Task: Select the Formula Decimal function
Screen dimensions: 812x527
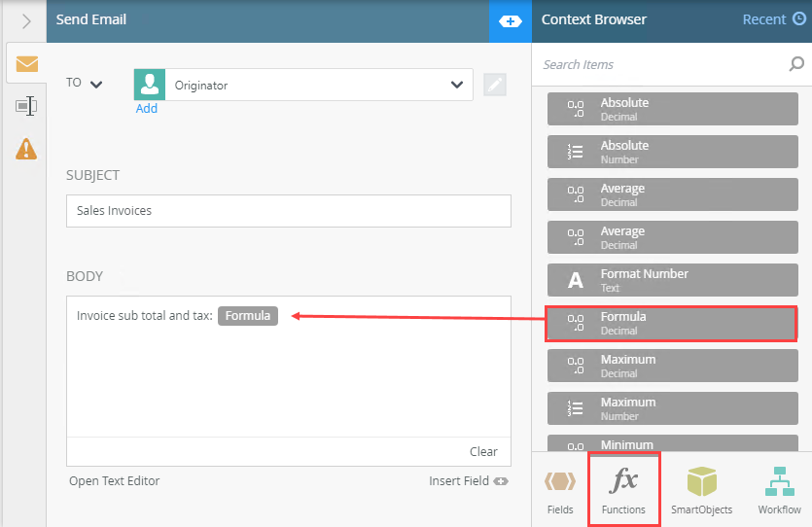Action: (x=672, y=323)
